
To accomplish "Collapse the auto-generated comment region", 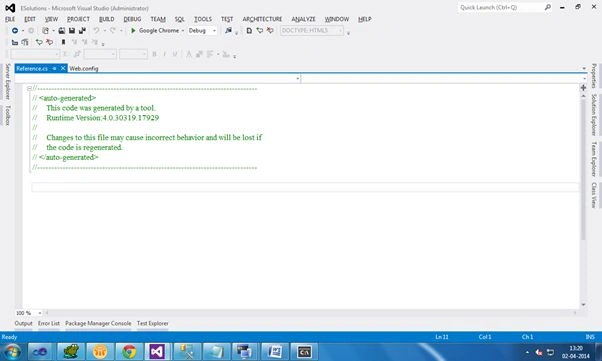I will pos(29,88).
